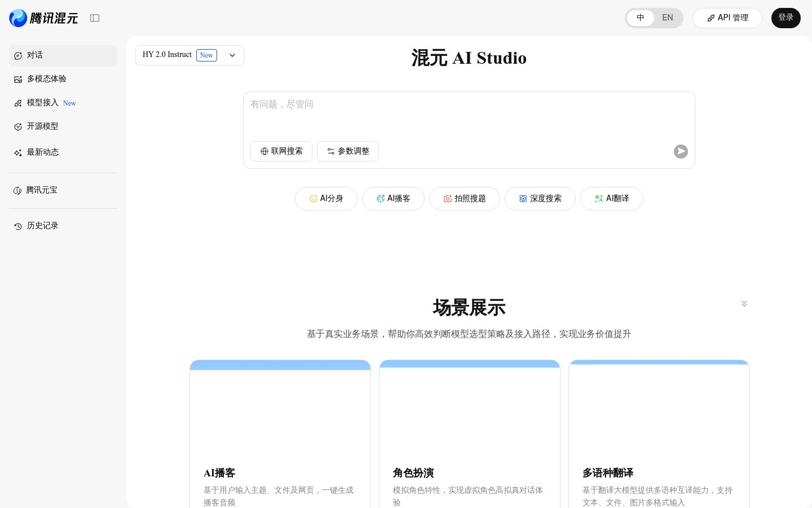Open 开源模型 in the sidebar
812x508 pixels.
63,126
